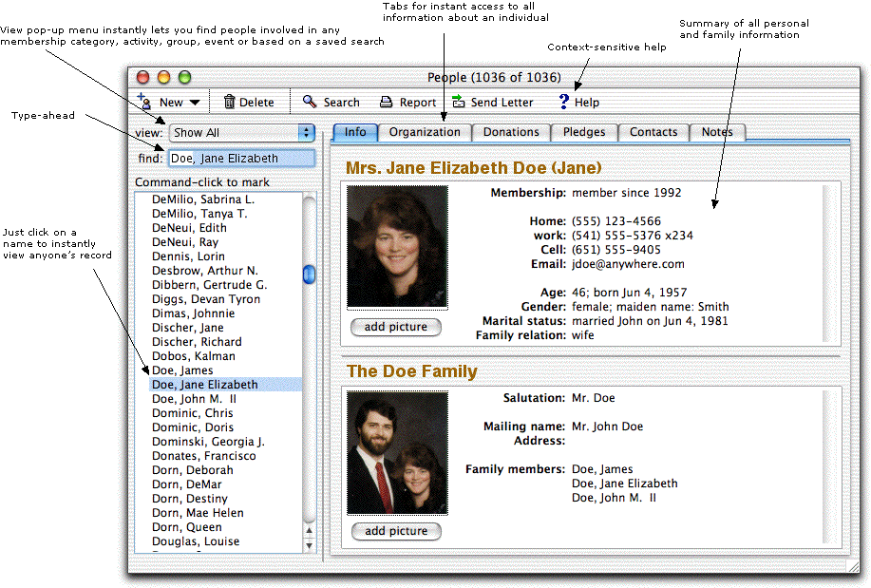The height and width of the screenshot is (588, 871).
Task: Click the window resize grip corner
Action: tap(851, 566)
